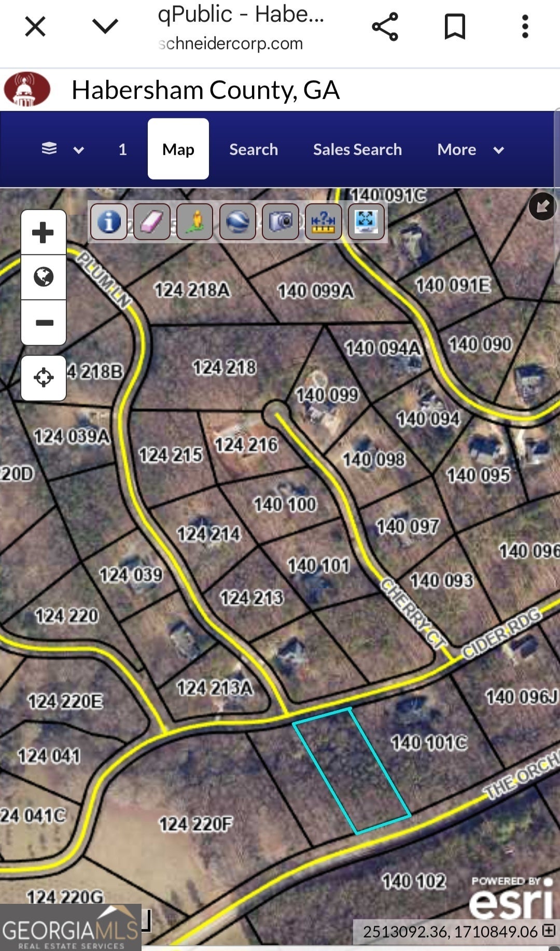Activate the eraser clear-selection tool

152,222
